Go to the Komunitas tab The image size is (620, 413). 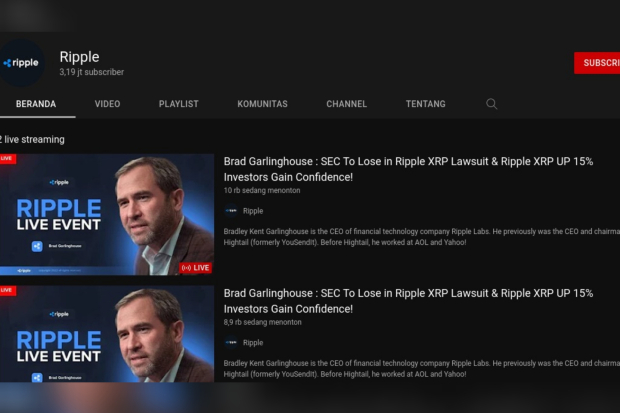point(263,104)
